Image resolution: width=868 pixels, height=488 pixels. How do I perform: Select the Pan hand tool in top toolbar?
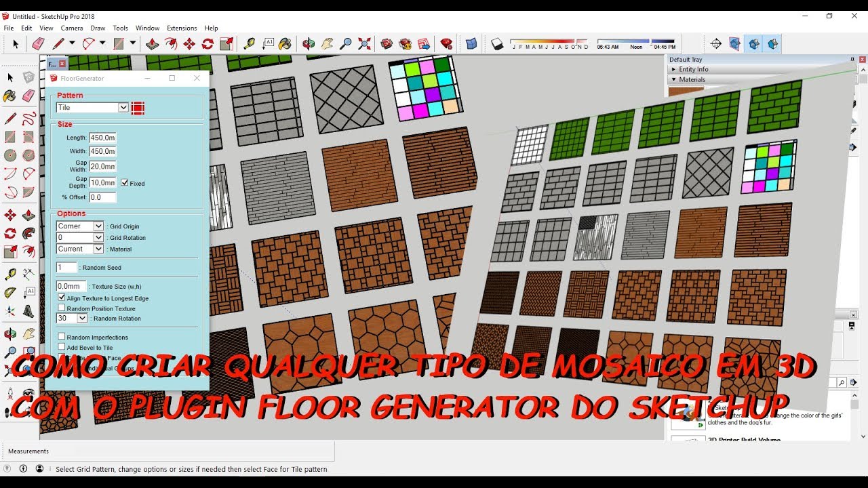(x=327, y=44)
